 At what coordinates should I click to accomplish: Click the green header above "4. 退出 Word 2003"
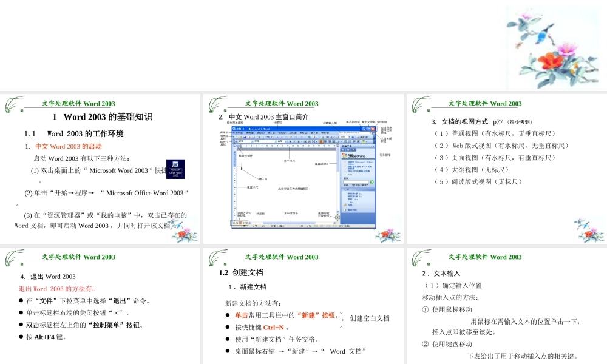point(78,257)
